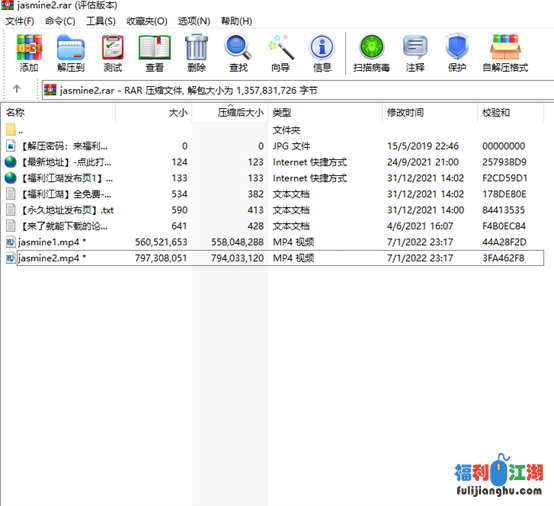Click the 添加 (Add) toolbar icon

29,53
